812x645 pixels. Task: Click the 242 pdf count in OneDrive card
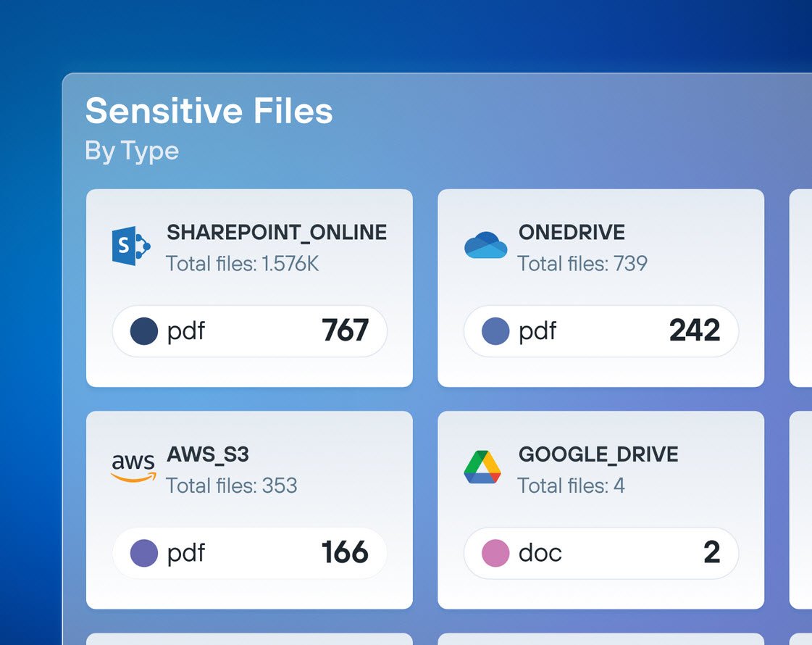(x=694, y=331)
